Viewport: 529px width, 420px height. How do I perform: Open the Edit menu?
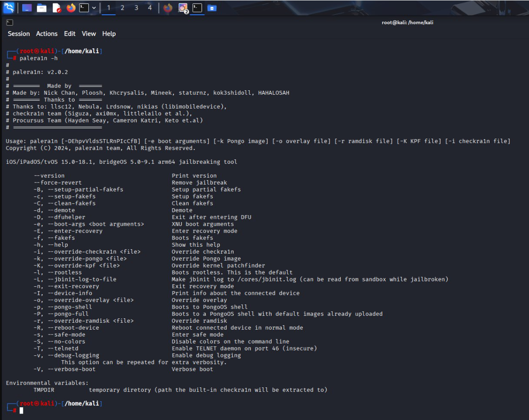[70, 34]
